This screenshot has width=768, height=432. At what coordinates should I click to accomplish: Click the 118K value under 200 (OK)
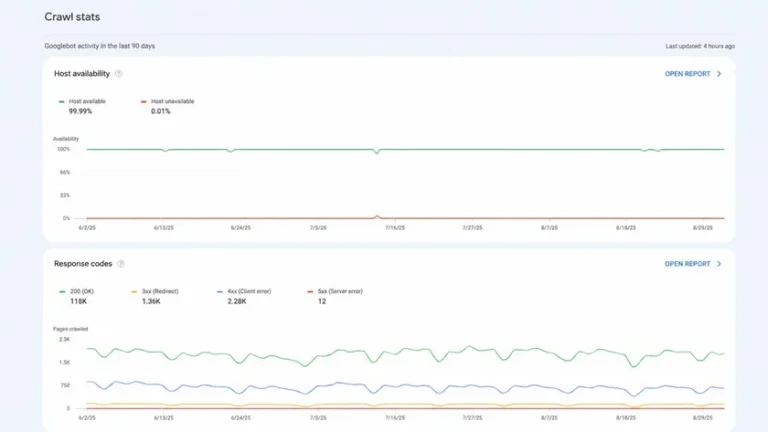(x=78, y=301)
